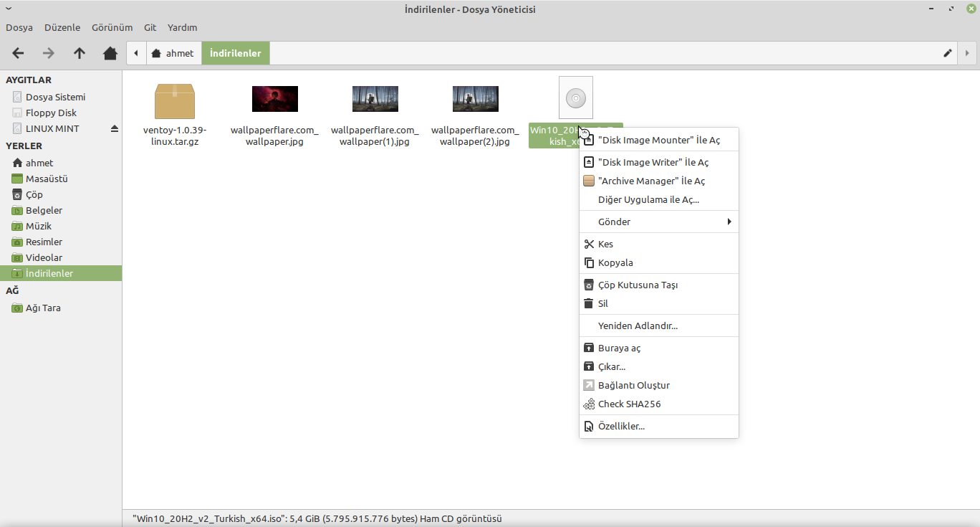Choose "Disk Image Writer" İle Aç
980x527 pixels.
click(x=659, y=163)
